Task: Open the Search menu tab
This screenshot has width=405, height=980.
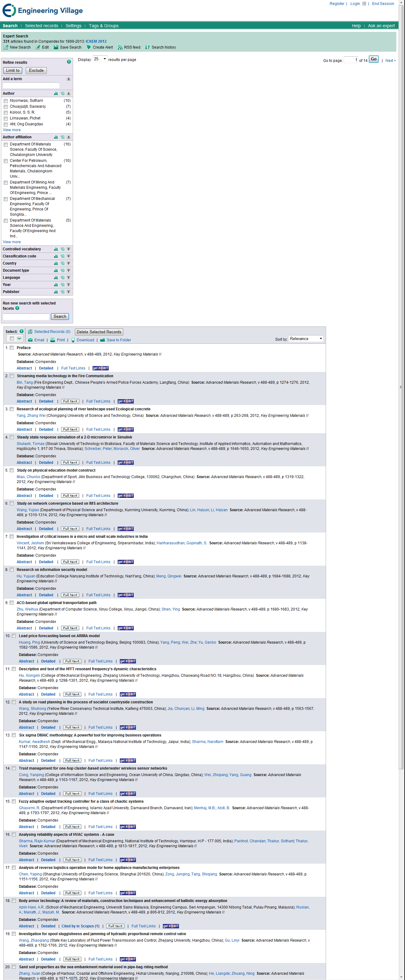Action: 10,26
